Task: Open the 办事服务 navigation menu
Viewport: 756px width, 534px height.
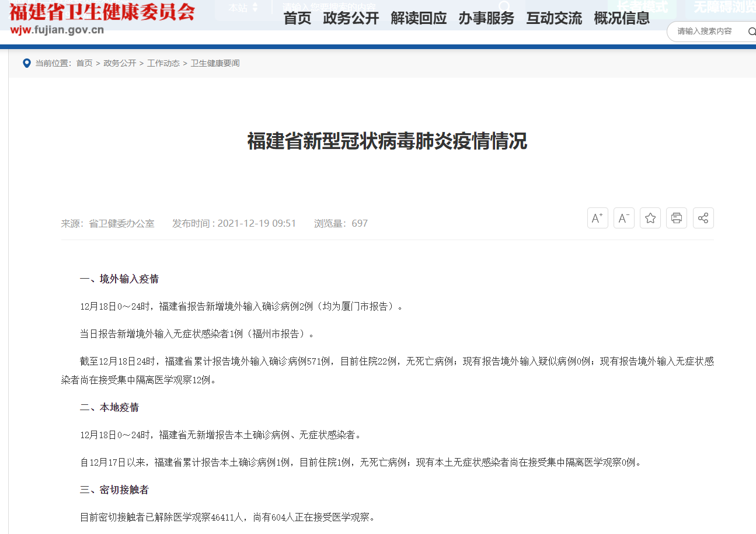Action: tap(486, 18)
